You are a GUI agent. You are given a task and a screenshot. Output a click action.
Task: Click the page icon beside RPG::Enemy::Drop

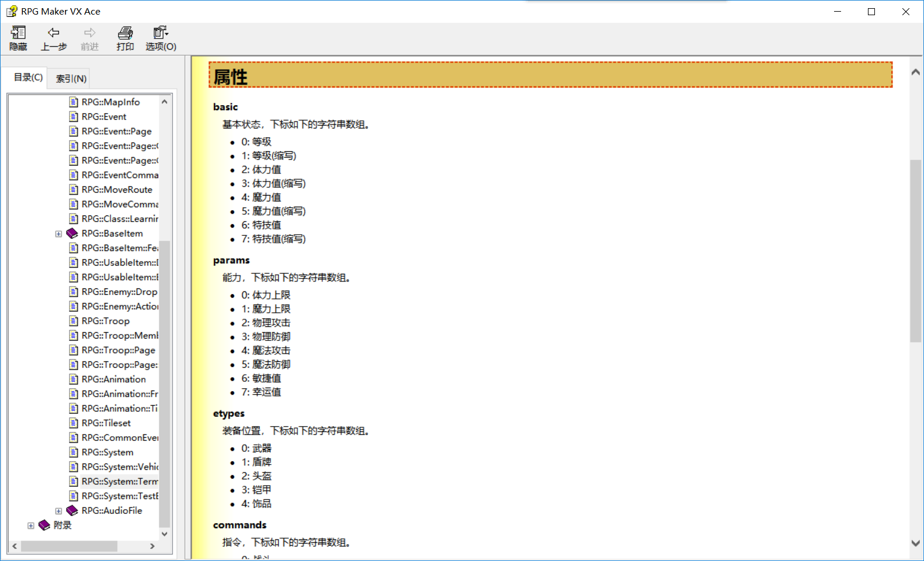[x=74, y=292]
